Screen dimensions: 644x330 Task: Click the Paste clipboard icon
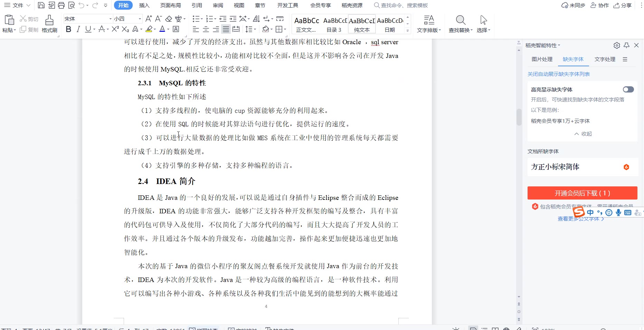9,20
